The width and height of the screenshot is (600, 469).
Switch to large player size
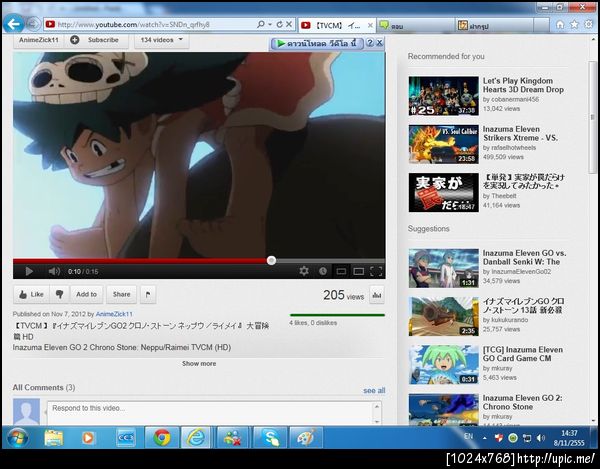point(359,271)
